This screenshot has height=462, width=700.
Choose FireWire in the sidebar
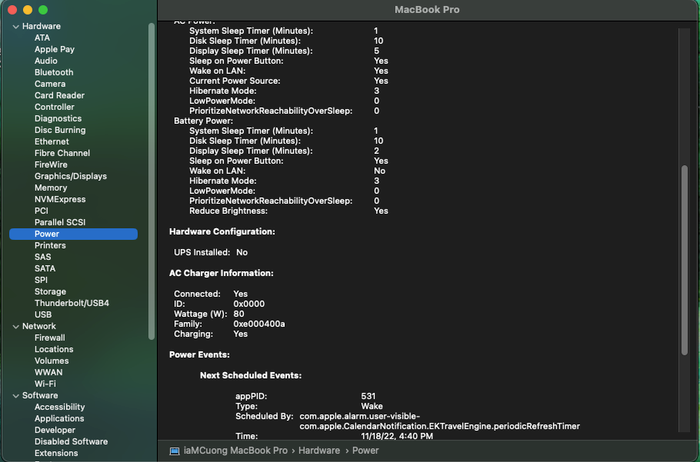click(51, 165)
